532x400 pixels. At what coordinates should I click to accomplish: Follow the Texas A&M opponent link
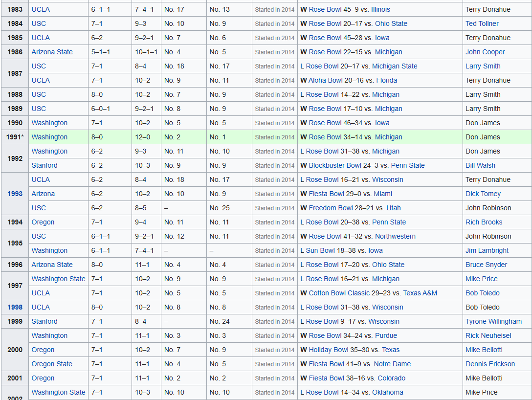[x=420, y=293]
